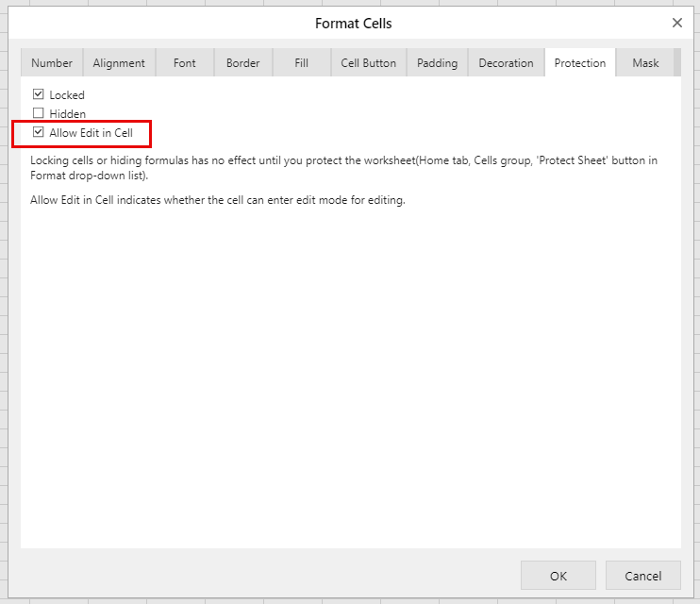
Task: Close the Format Cells dialog
Action: [x=676, y=23]
